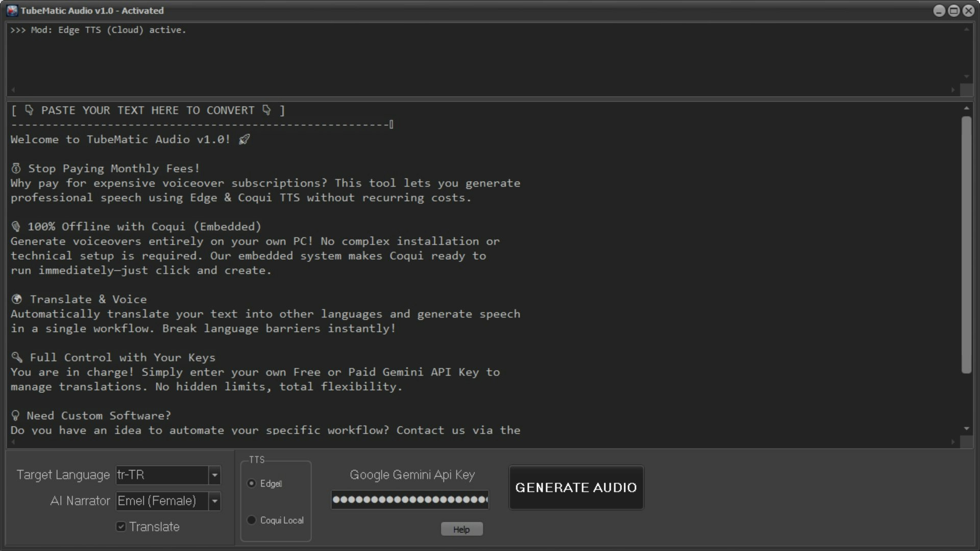Expand the tr-TR language selection arrow
Image resolution: width=980 pixels, height=551 pixels.
[214, 475]
